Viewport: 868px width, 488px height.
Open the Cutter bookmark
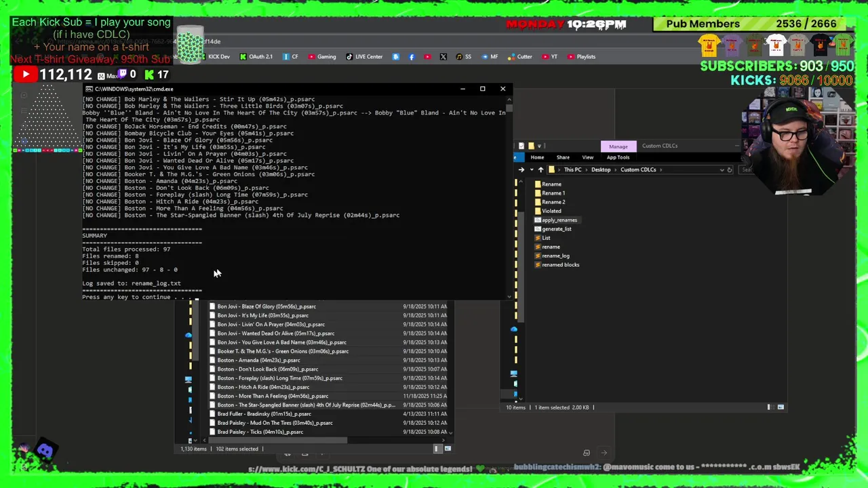pyautogui.click(x=520, y=57)
